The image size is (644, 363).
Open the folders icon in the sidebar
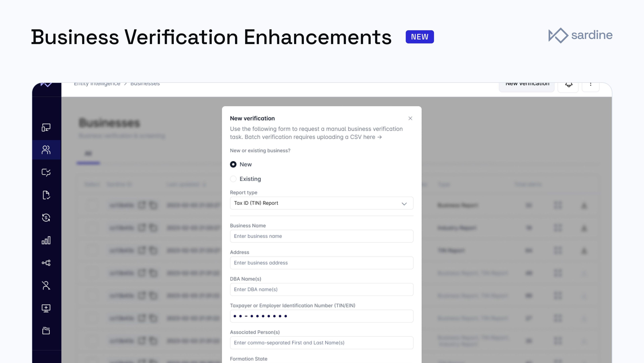(46, 331)
